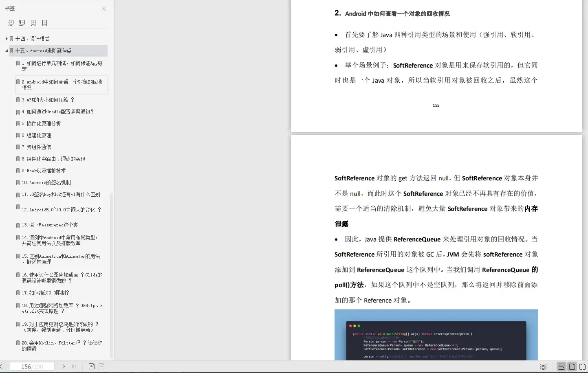Close the 书签 bookmarks panel

pyautogui.click(x=104, y=9)
